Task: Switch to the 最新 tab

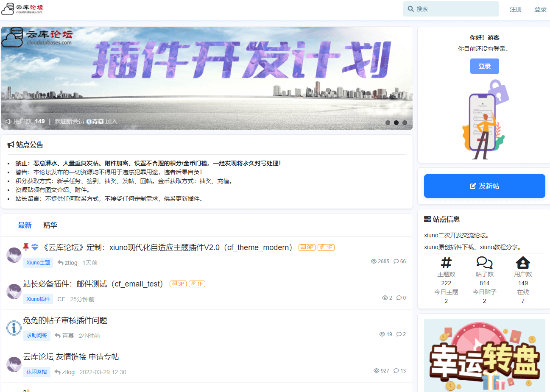Action: pos(25,225)
